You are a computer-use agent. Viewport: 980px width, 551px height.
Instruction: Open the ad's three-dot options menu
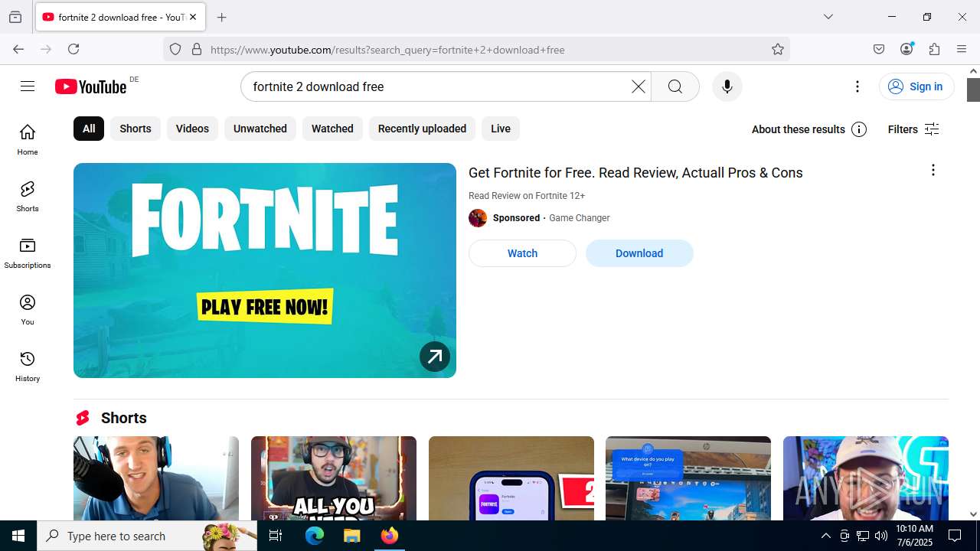point(933,170)
